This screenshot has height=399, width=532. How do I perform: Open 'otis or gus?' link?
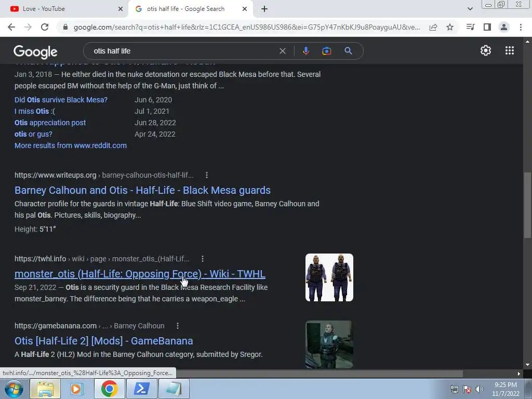(x=33, y=134)
